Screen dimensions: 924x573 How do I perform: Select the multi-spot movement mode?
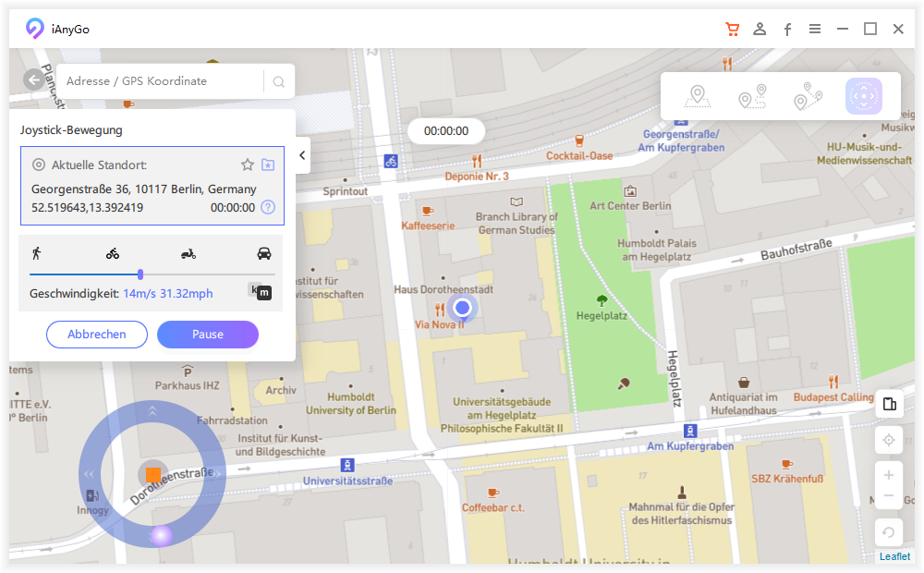808,96
